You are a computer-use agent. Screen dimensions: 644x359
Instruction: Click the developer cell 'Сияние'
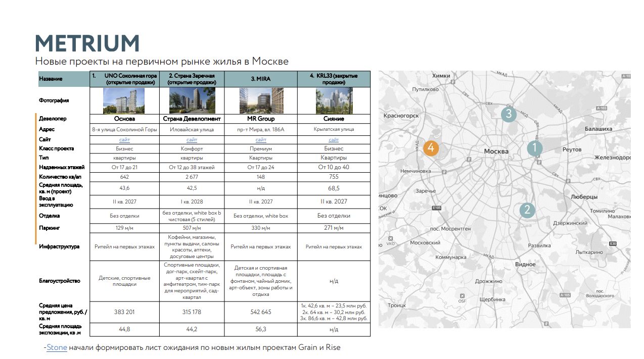(334, 119)
